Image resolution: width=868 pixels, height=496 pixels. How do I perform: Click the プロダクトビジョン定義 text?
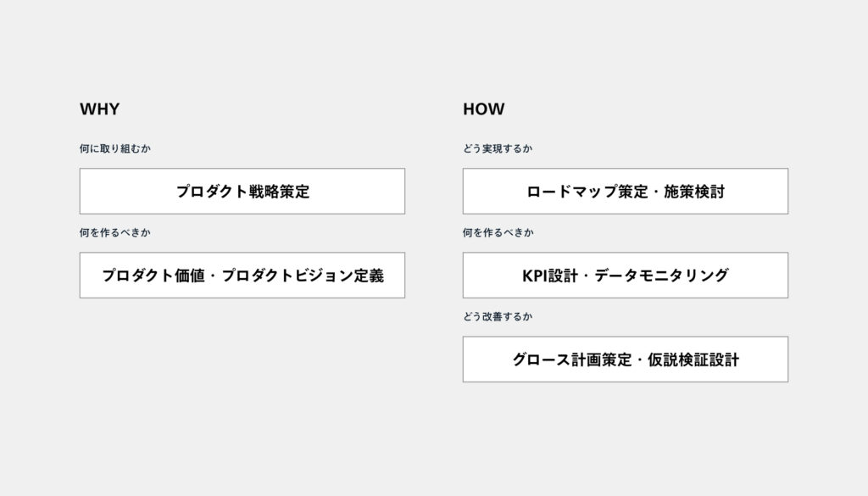[303, 276]
